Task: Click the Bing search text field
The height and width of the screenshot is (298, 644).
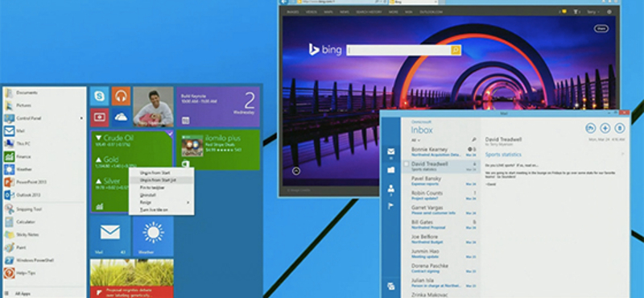Action: click(398, 50)
